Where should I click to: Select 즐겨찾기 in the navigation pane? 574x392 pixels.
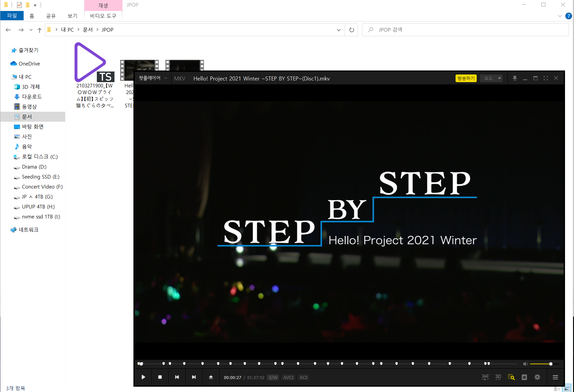click(x=28, y=50)
